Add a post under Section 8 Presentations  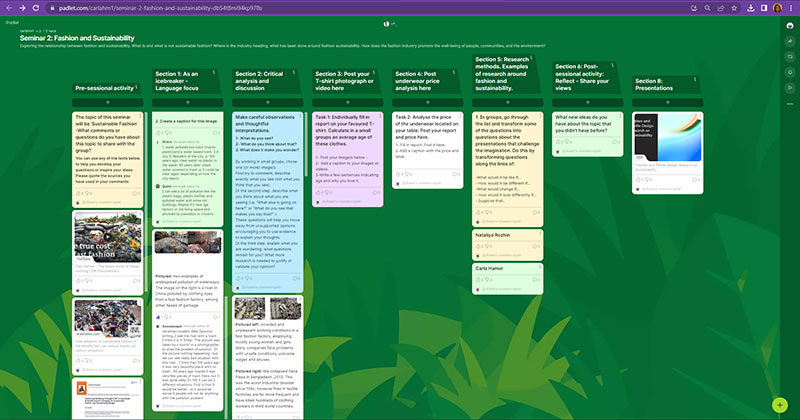668,103
